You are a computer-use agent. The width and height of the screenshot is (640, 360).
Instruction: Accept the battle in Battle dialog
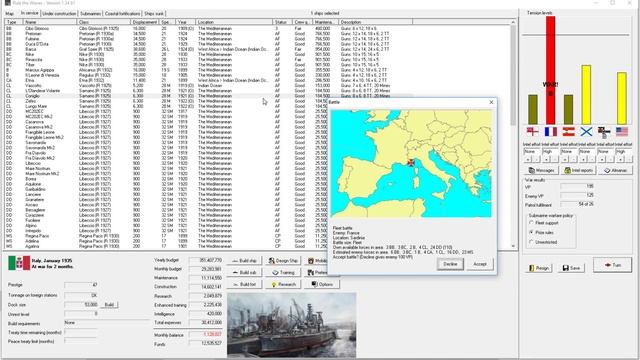pyautogui.click(x=480, y=264)
